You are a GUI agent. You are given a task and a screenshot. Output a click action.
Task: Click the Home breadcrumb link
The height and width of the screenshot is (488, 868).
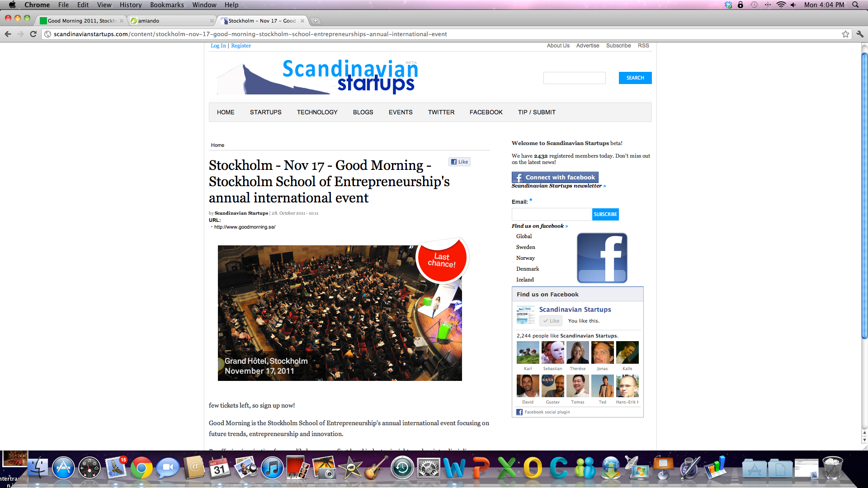point(217,145)
